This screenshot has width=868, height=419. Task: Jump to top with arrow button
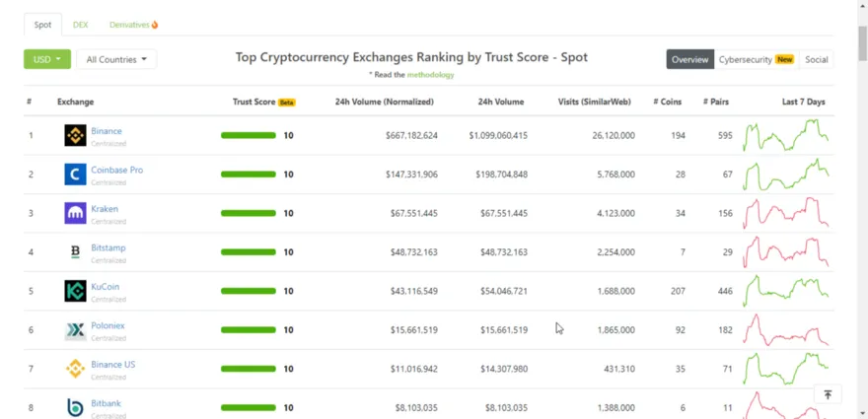(828, 394)
